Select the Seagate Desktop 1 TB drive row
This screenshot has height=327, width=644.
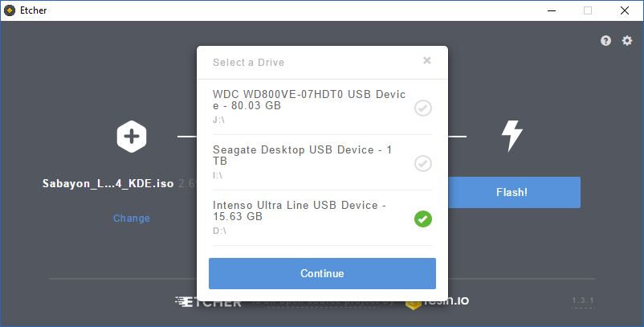click(x=304, y=155)
